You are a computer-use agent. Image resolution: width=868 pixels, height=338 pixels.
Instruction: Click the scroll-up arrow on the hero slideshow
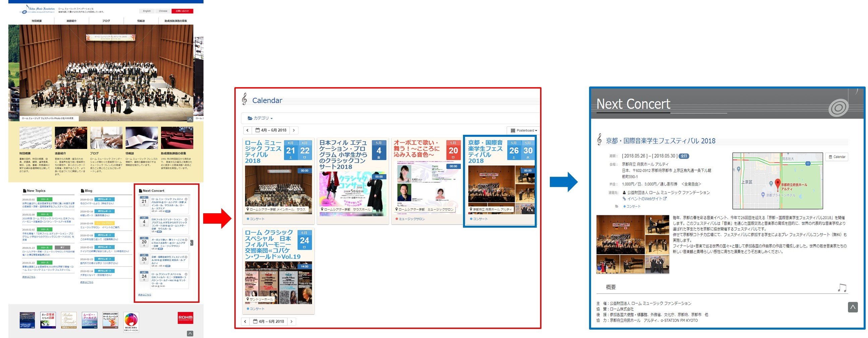point(190,119)
